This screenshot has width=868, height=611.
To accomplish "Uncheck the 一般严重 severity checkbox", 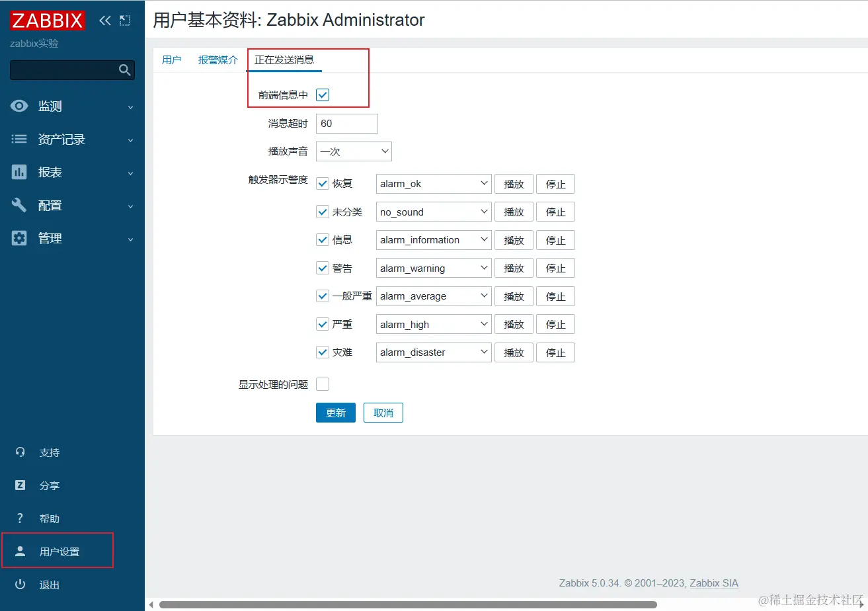I will click(x=323, y=296).
